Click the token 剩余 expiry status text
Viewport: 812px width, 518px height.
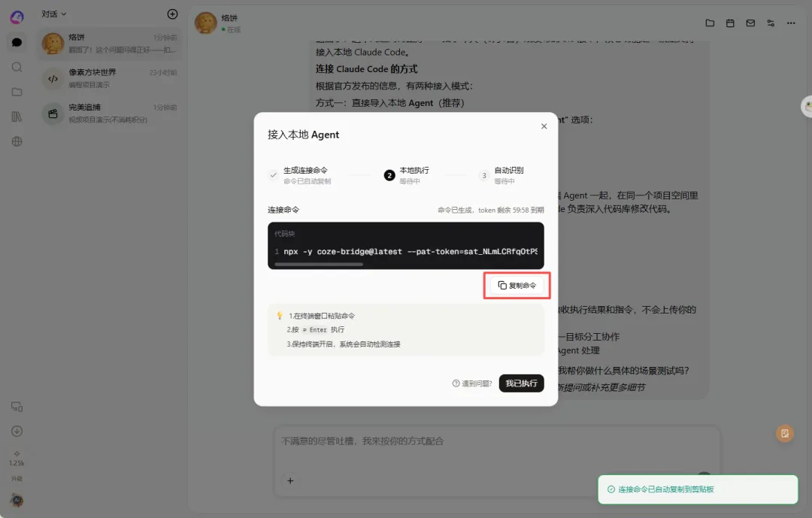(490, 210)
